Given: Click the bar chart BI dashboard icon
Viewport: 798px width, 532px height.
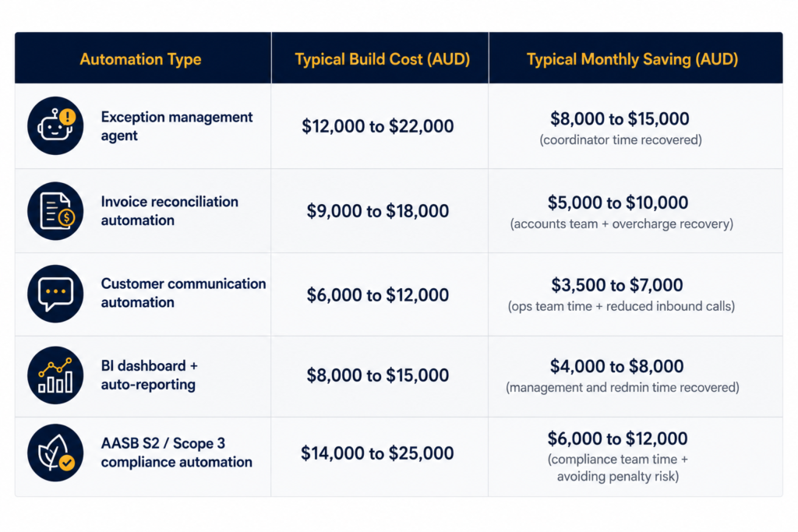Looking at the screenshot, I should [55, 375].
